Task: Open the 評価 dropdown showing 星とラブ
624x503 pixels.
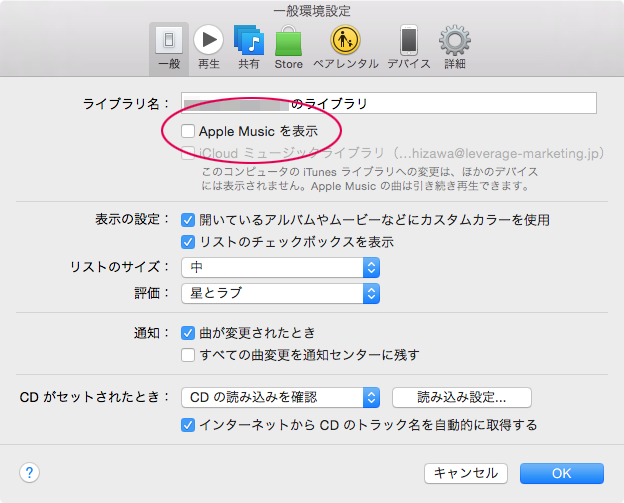Action: pos(281,293)
